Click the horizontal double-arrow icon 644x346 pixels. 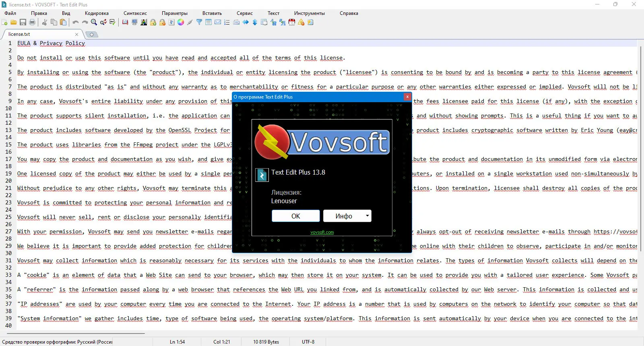[x=246, y=23]
